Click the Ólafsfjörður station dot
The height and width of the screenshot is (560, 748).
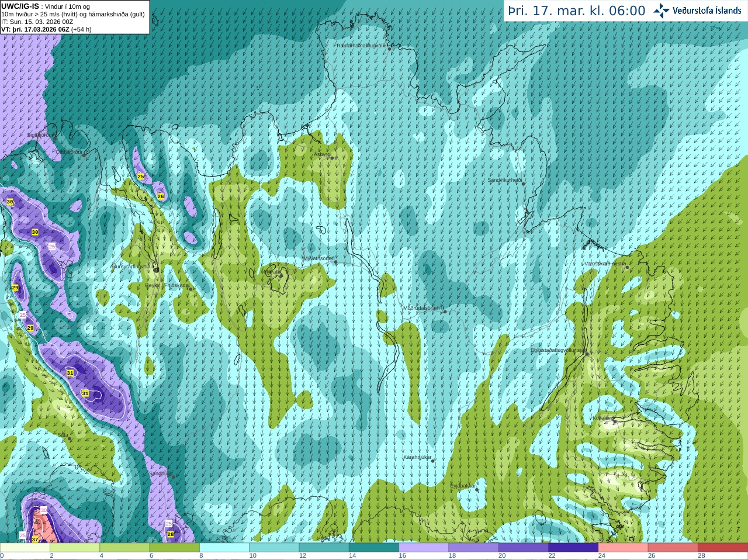click(84, 155)
